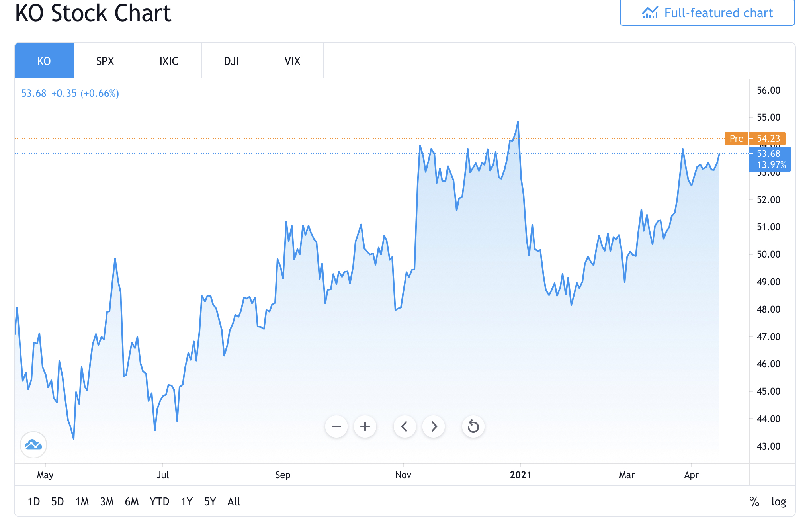Show All time range

point(234,501)
